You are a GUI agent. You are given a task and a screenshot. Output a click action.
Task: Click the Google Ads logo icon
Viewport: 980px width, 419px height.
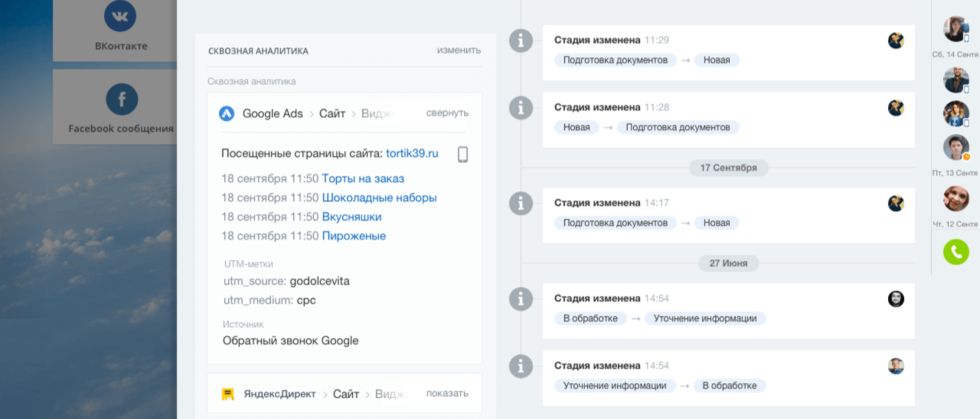tap(227, 114)
